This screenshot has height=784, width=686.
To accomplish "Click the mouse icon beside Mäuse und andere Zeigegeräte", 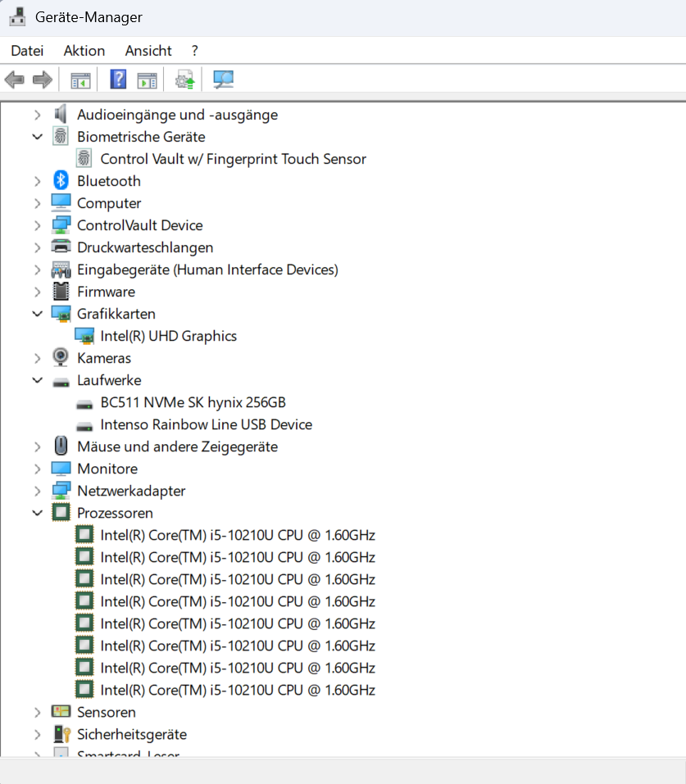I will point(61,446).
